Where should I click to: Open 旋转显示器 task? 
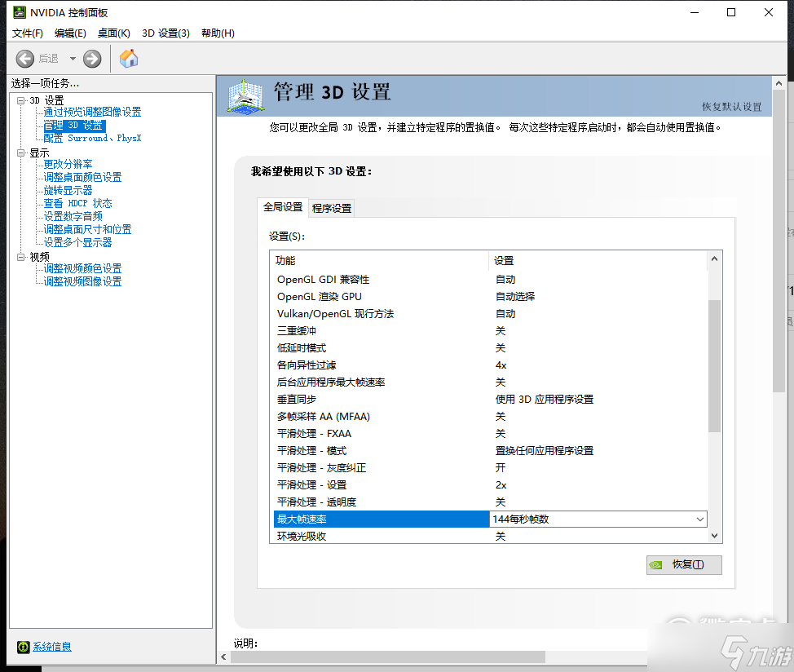pos(68,190)
